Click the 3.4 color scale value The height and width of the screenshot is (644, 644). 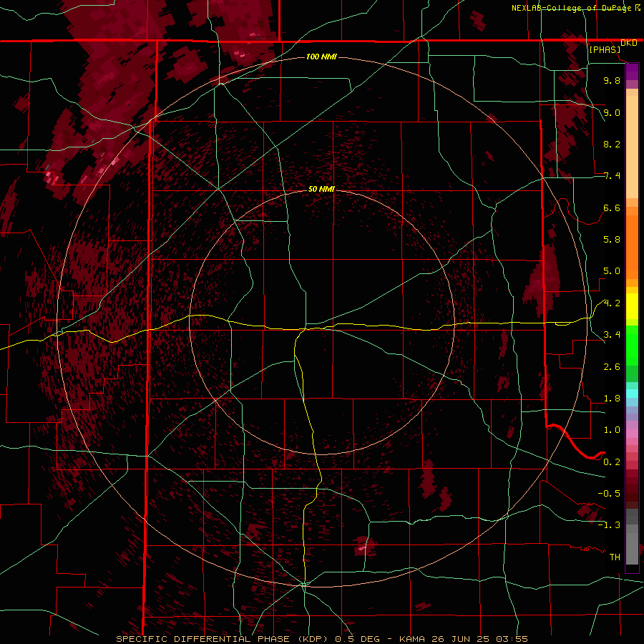612,335
